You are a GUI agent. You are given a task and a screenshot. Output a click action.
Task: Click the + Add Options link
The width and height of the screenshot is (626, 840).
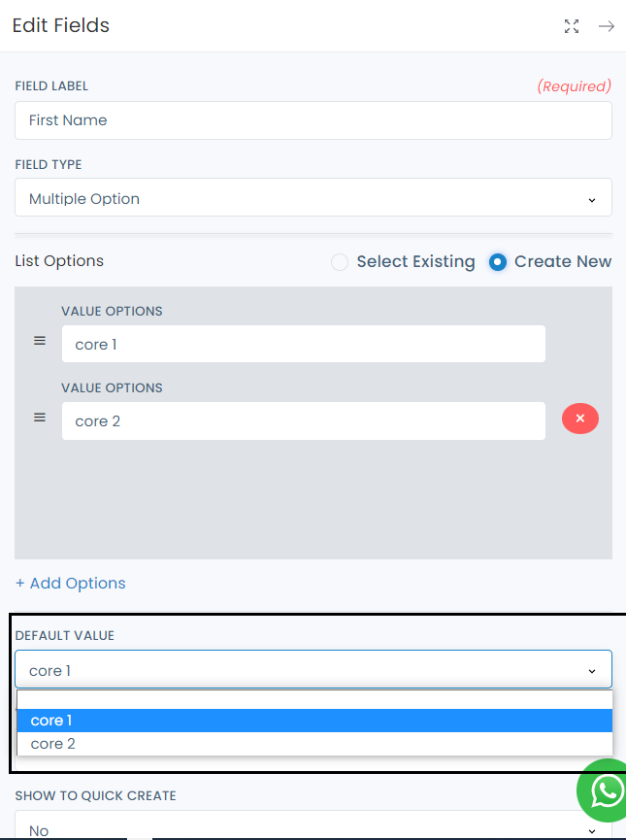[x=71, y=583]
